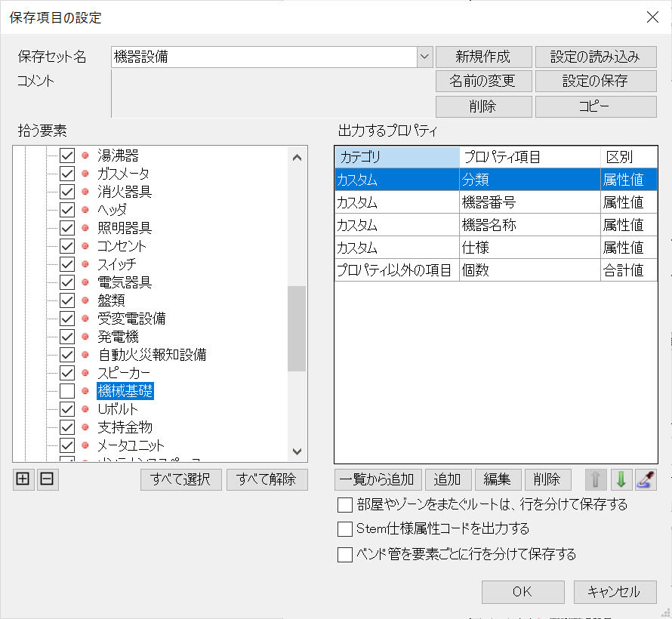Open the 保存セット名 dropdown list
The height and width of the screenshot is (619, 672).
(x=424, y=57)
